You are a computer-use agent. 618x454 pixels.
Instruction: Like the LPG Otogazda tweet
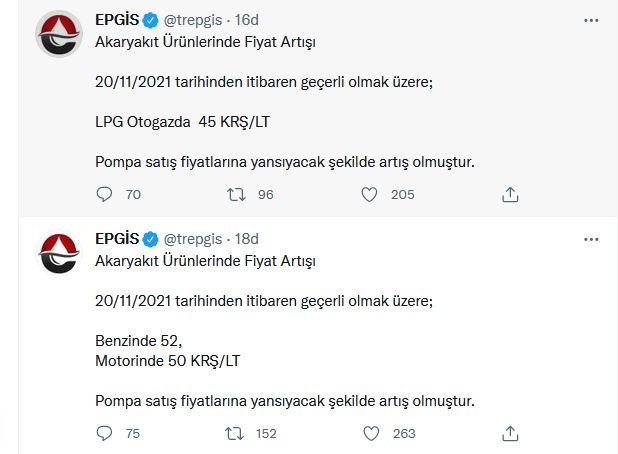coord(369,194)
